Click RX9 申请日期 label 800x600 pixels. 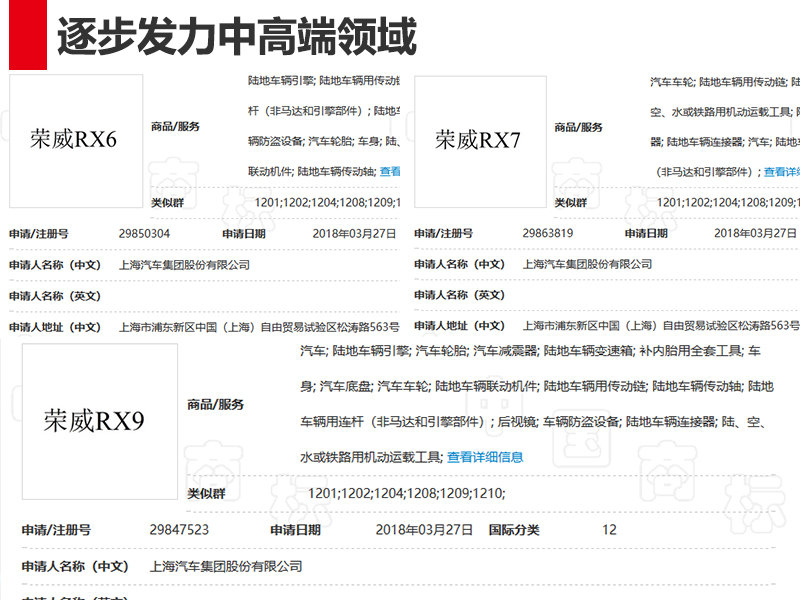[x=295, y=530]
